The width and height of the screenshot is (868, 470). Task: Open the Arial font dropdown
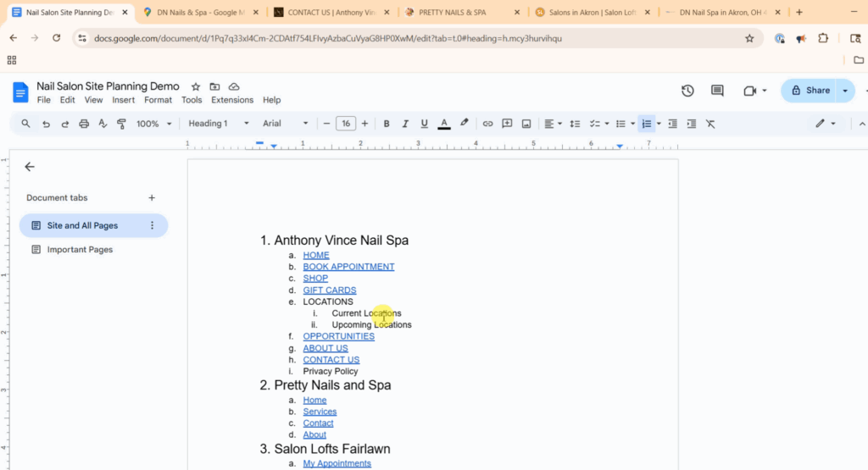coord(285,124)
